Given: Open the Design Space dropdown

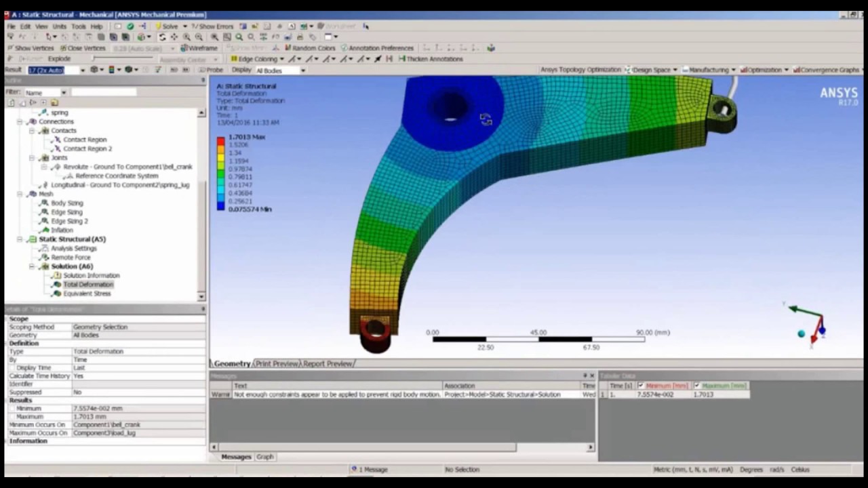Looking at the screenshot, I should 675,70.
